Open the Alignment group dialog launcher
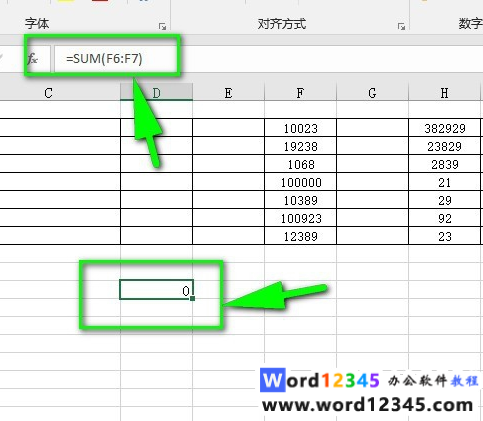483x421 pixels. coord(401,26)
